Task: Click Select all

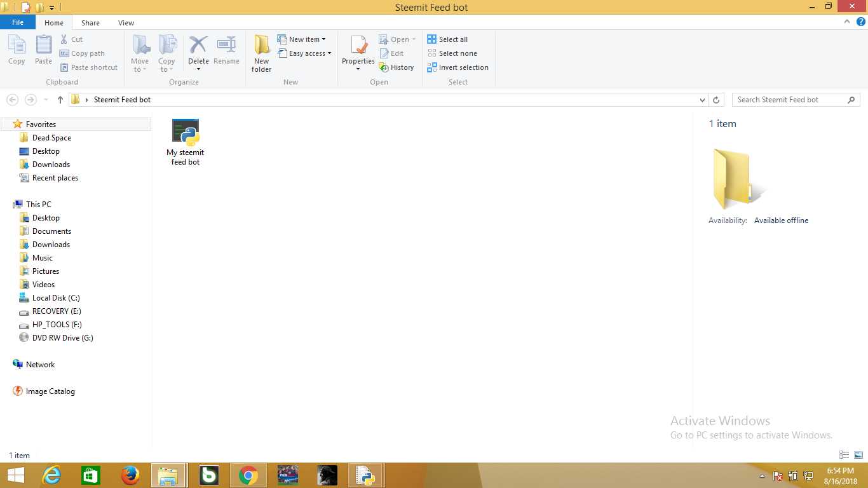Action: [x=447, y=39]
